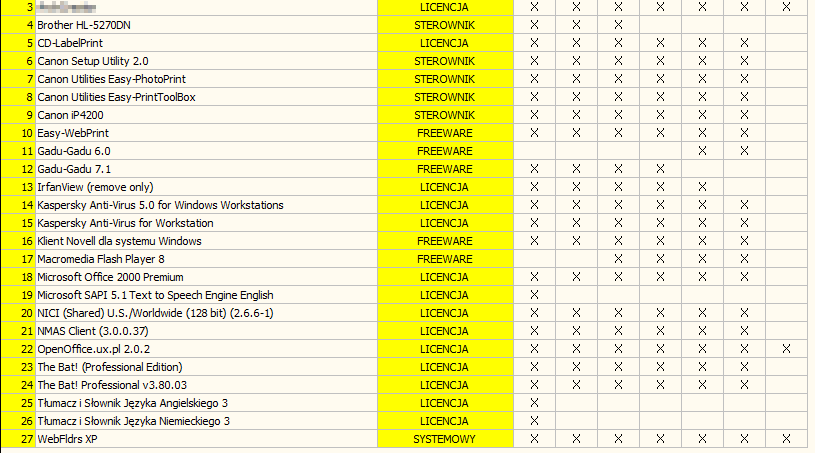The width and height of the screenshot is (815, 453).
Task: Click Macromedia Flash Player 8 cell
Action: 206,259
